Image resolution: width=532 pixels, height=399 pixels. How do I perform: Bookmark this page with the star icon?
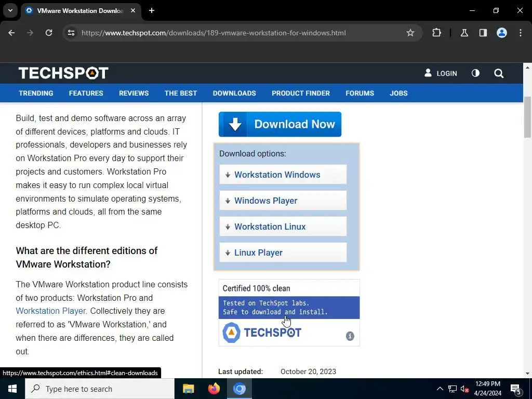[x=410, y=33]
